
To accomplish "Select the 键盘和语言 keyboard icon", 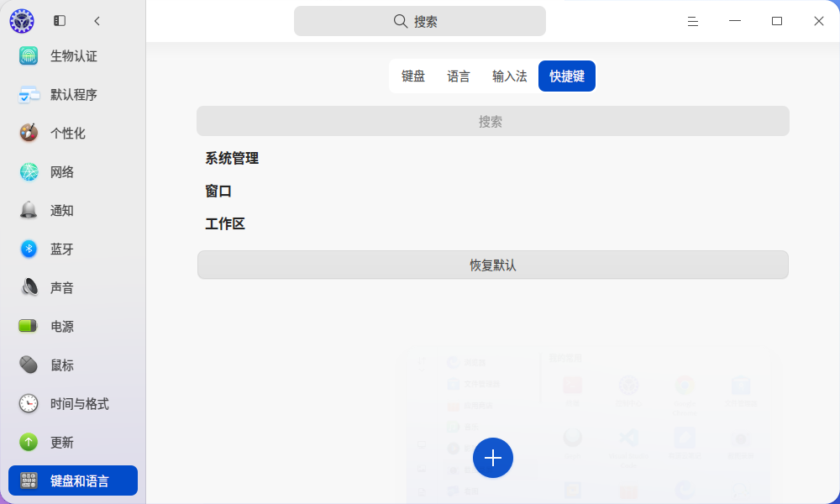I will [x=29, y=481].
